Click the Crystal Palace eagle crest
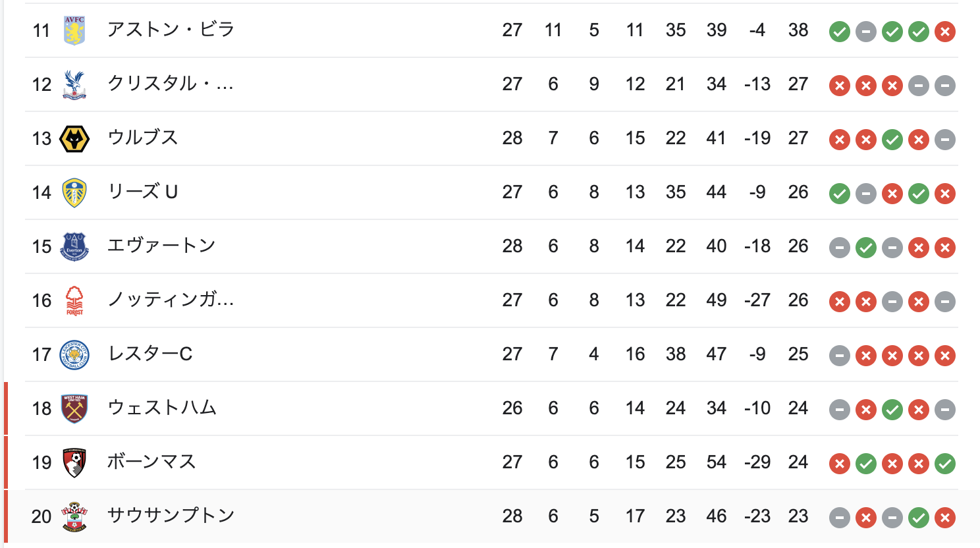This screenshot has height=548, width=980. coord(74,84)
